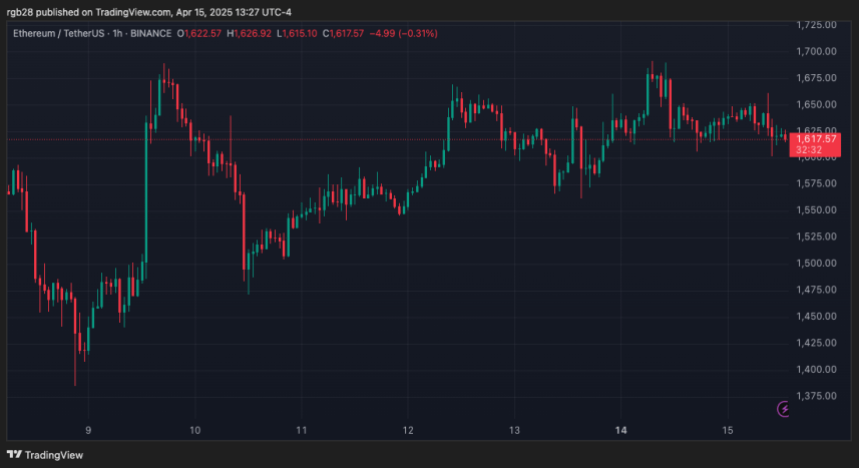This screenshot has height=468, width=859.
Task: Select date 9 on the time axis
Action: point(89,430)
